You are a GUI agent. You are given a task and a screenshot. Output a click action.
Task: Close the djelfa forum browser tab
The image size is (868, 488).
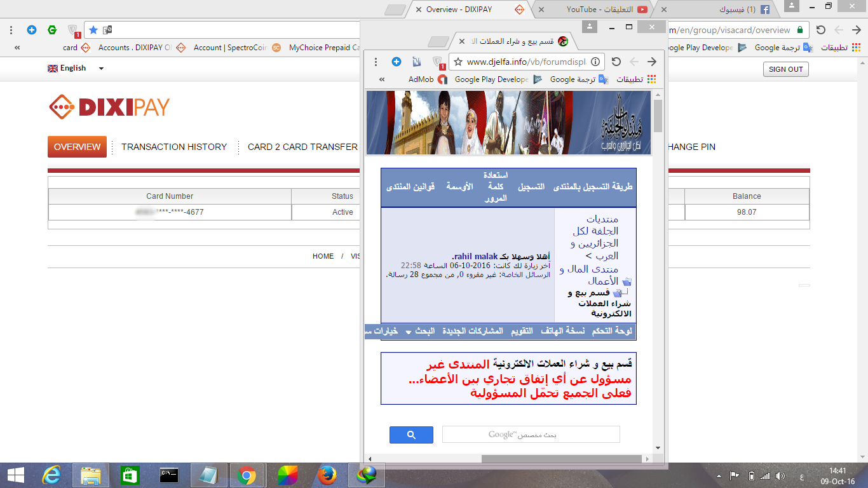pyautogui.click(x=462, y=41)
